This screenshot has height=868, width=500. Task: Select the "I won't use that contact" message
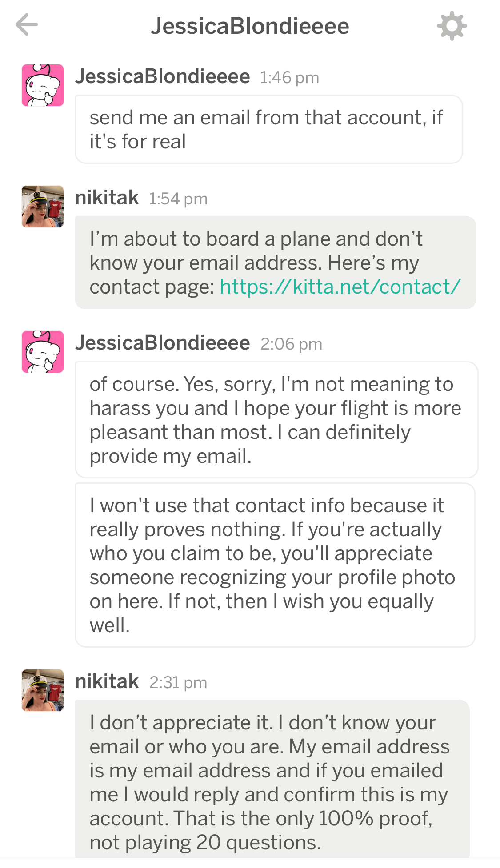(275, 565)
